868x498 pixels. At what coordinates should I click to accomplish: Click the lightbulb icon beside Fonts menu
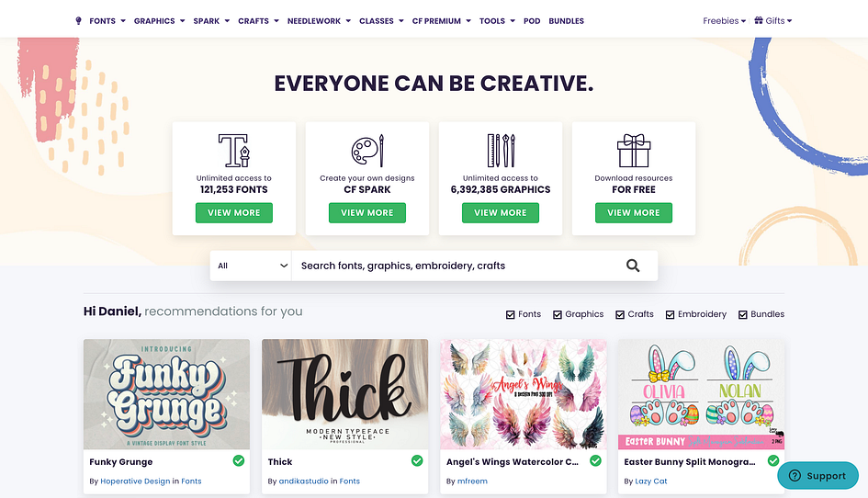(78, 21)
